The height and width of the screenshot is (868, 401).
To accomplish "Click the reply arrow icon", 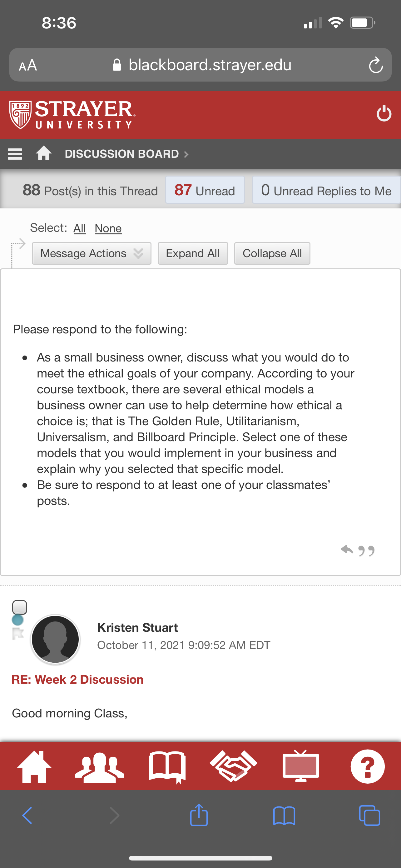I will [347, 550].
